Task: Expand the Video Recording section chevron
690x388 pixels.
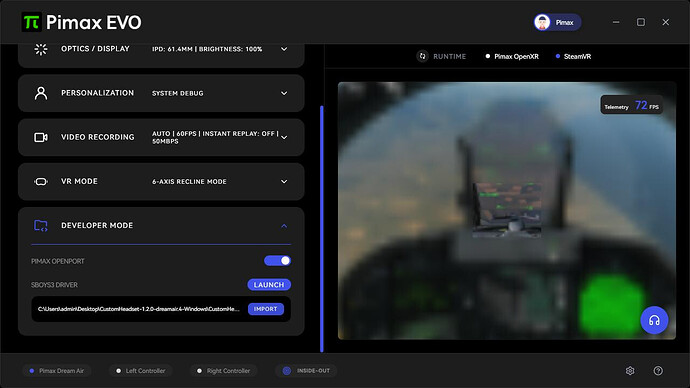Action: 284,138
